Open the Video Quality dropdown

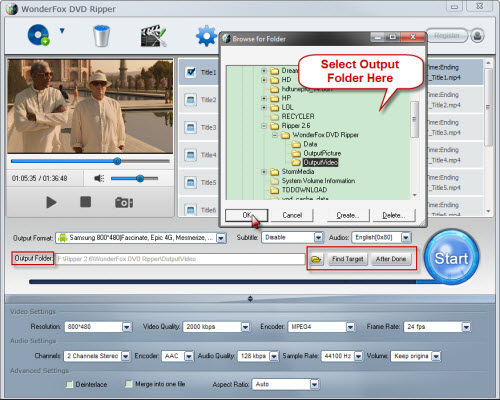click(x=245, y=327)
